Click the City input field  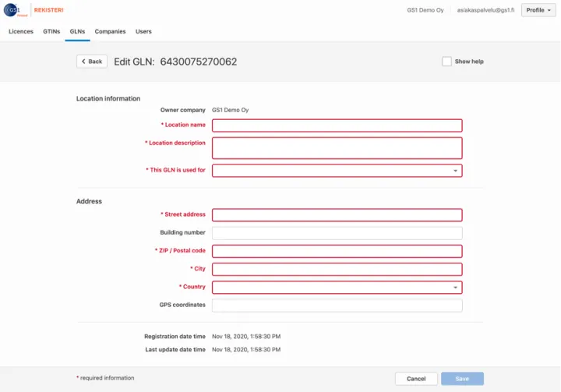tap(337, 269)
